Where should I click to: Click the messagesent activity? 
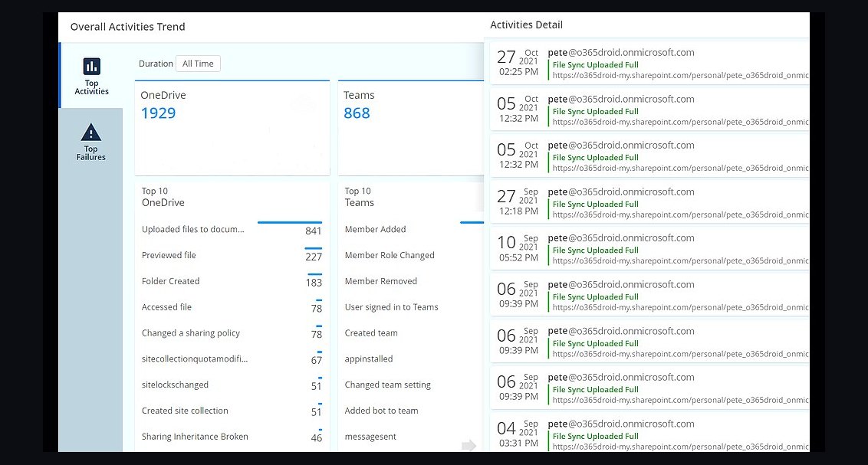(370, 437)
